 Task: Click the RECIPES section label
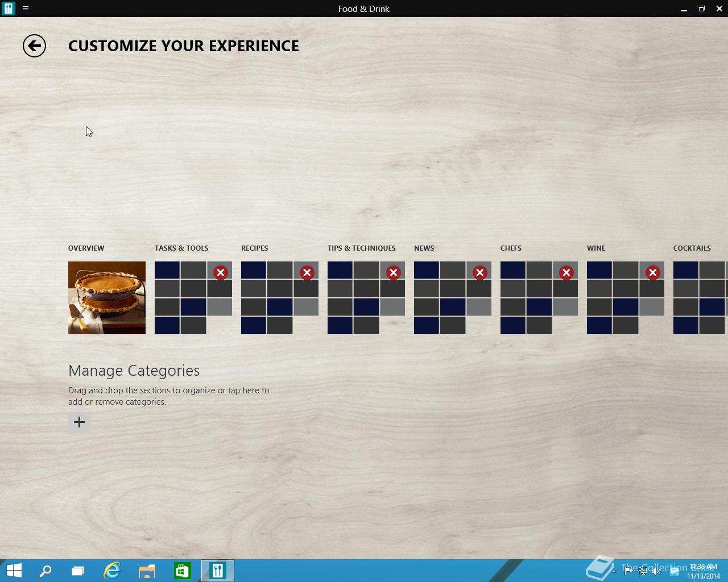click(x=255, y=248)
